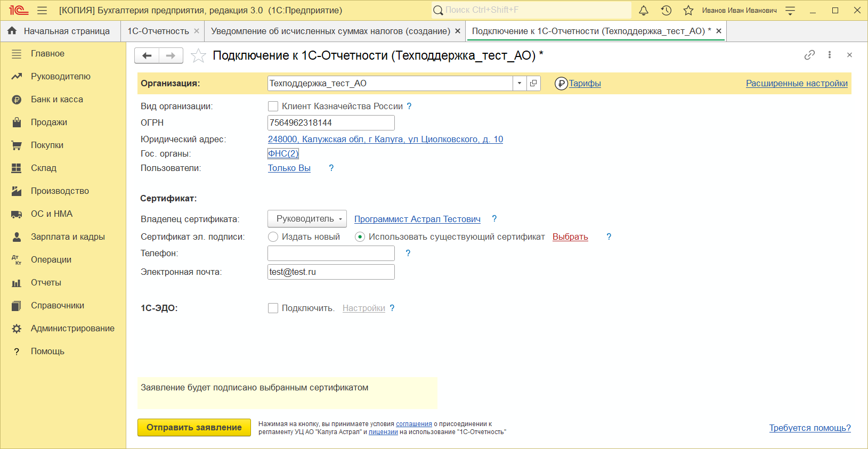Open the legal address link 248000 Калужская обл

click(x=385, y=139)
